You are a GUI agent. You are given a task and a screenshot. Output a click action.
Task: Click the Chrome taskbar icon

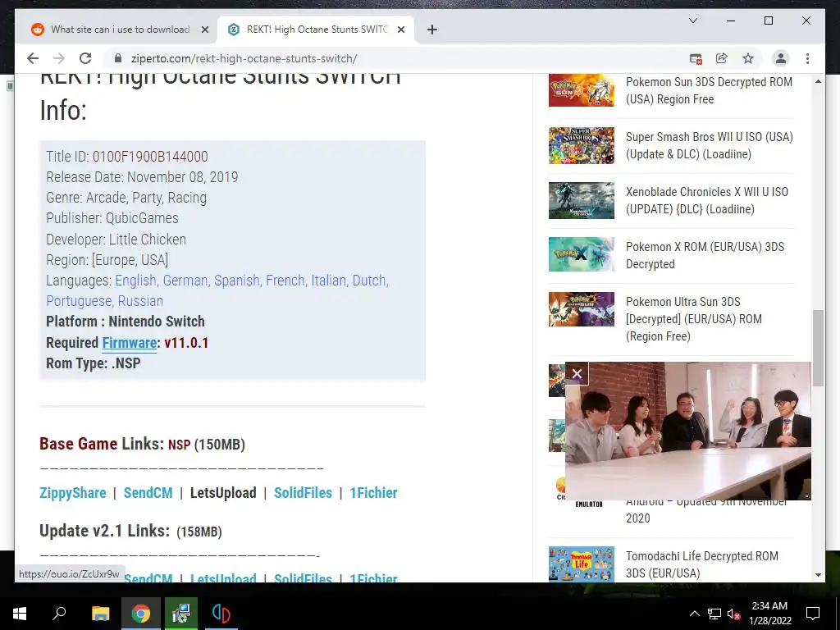tap(141, 614)
